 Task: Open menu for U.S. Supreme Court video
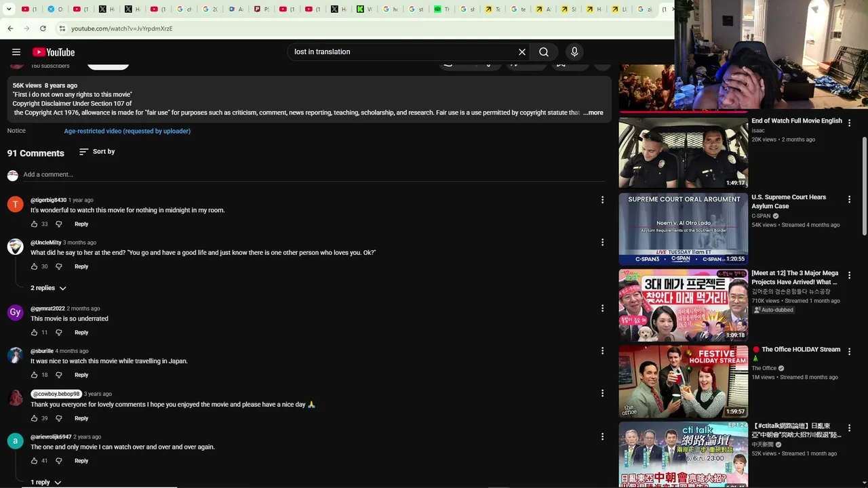(849, 199)
